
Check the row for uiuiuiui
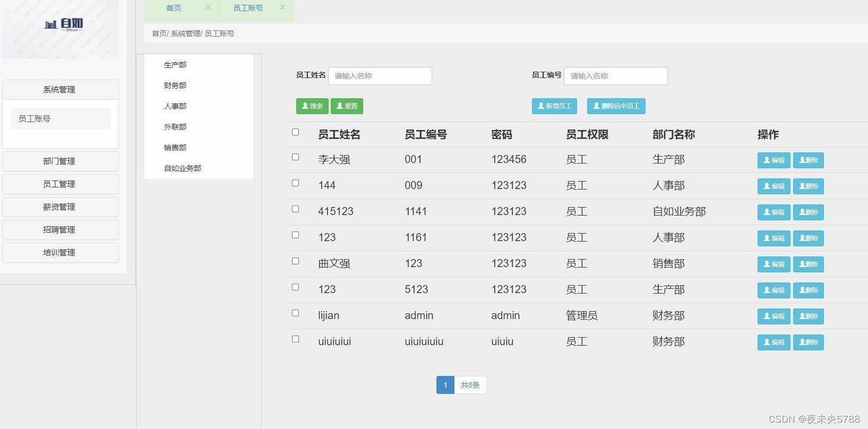tap(296, 339)
